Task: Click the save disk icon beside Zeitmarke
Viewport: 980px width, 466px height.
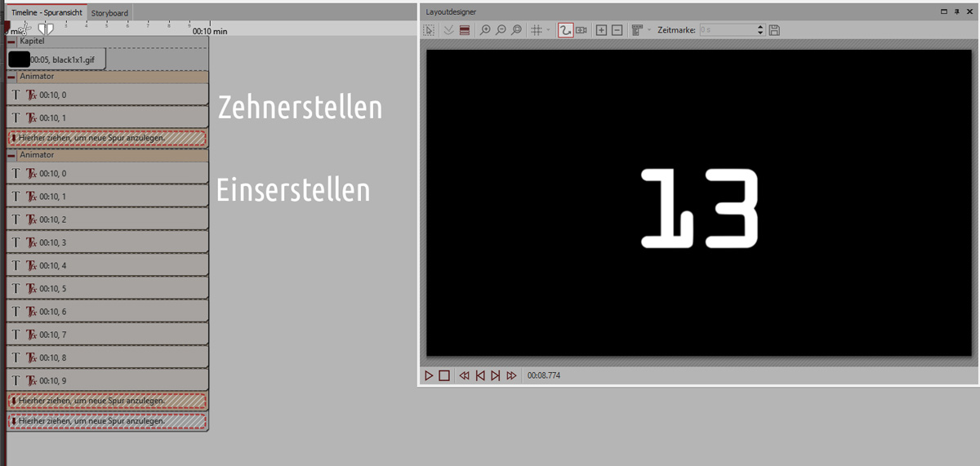Action: pyautogui.click(x=774, y=30)
